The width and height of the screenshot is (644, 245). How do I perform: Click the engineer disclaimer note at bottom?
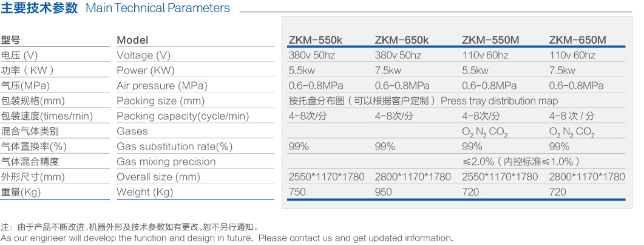click(226, 238)
